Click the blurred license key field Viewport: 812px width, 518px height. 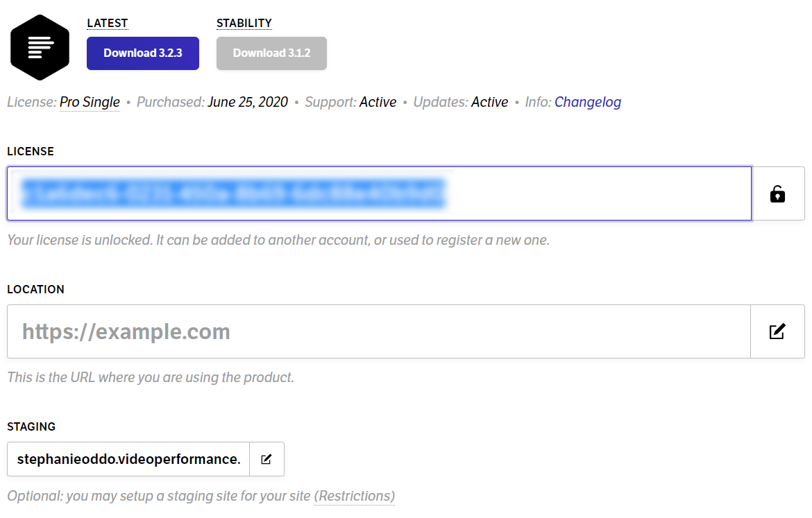point(379,193)
